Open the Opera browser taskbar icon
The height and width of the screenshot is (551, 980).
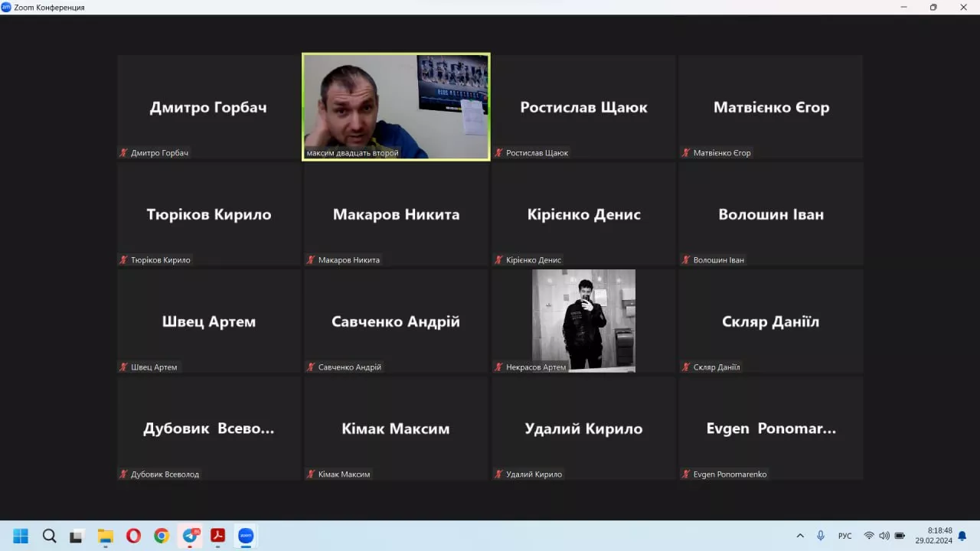pos(133,536)
